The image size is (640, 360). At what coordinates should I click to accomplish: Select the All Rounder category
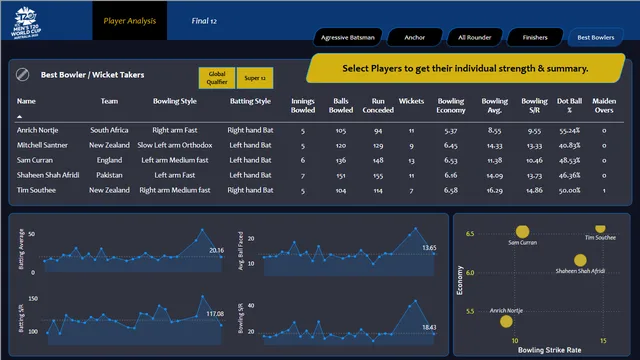point(475,38)
